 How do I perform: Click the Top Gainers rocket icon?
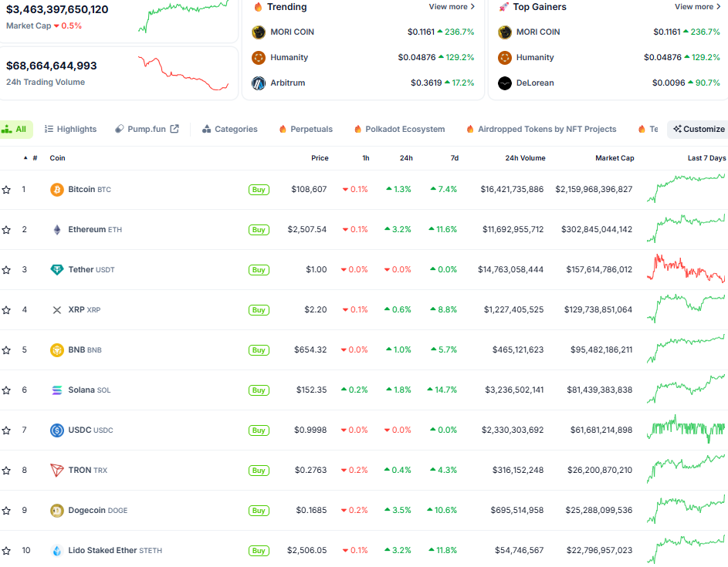[x=506, y=7]
